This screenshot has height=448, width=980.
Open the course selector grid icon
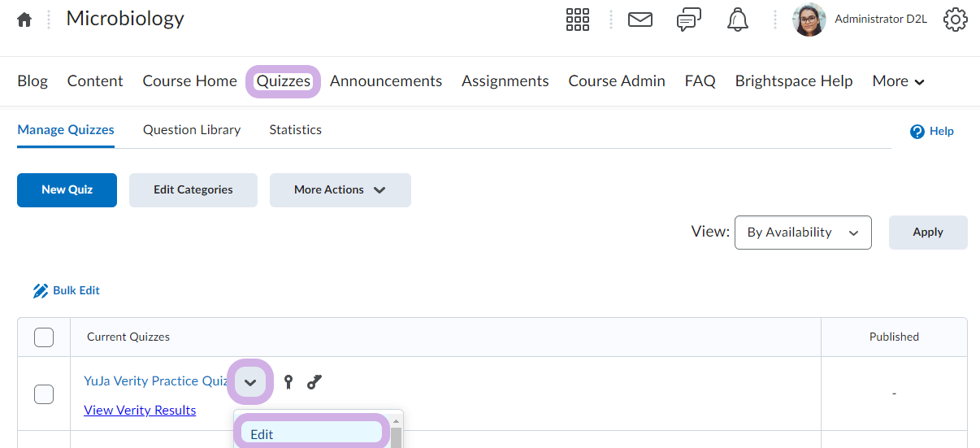tap(577, 20)
